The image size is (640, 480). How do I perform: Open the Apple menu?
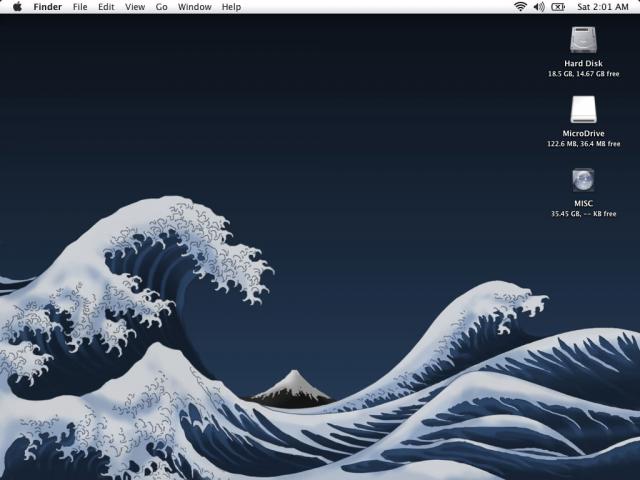point(17,7)
